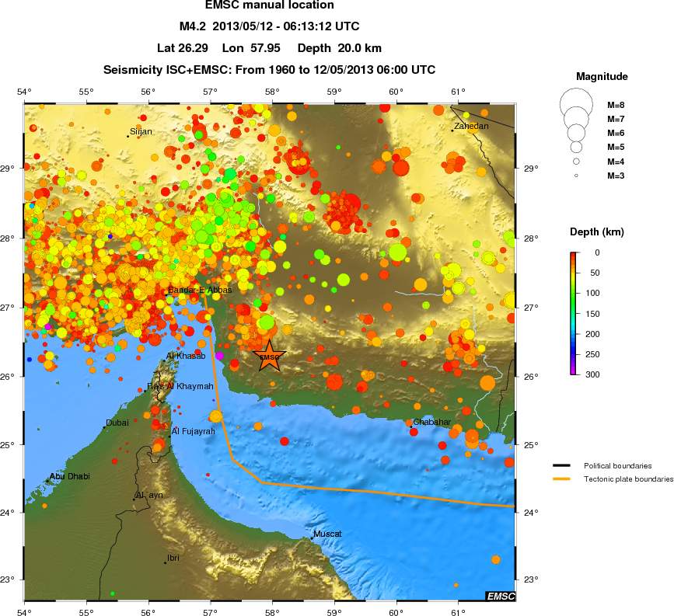Click the "Lat 26.29" text
Screen dimensions: 674x616
[183, 48]
